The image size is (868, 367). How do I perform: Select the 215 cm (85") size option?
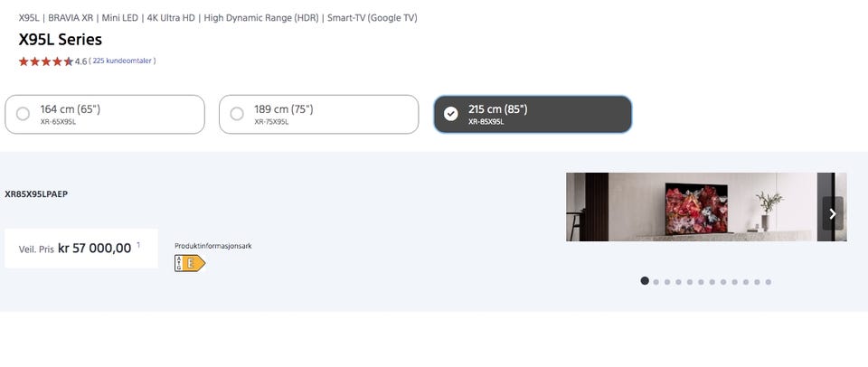(x=533, y=114)
